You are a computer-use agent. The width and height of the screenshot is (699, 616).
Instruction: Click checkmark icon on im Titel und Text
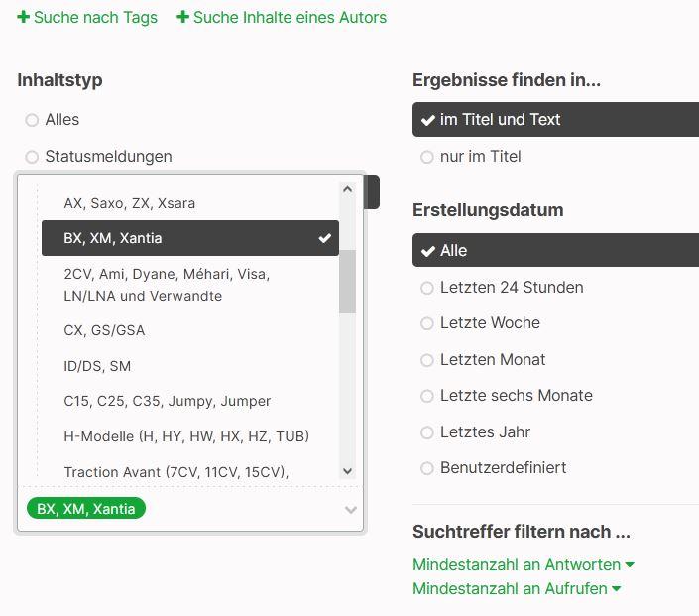(x=427, y=120)
